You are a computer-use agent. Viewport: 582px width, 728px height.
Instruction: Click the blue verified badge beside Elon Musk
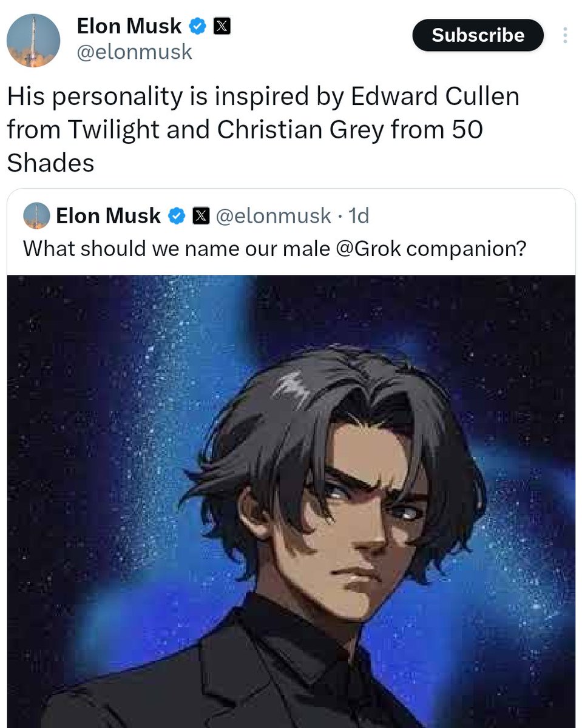(x=197, y=27)
